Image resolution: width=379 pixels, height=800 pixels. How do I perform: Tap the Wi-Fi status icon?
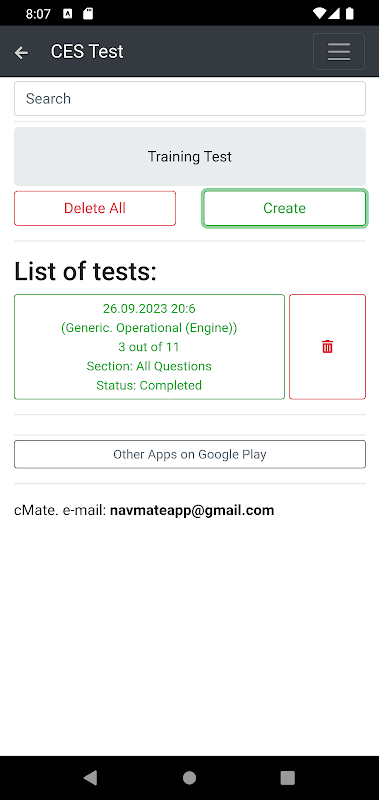tap(319, 14)
